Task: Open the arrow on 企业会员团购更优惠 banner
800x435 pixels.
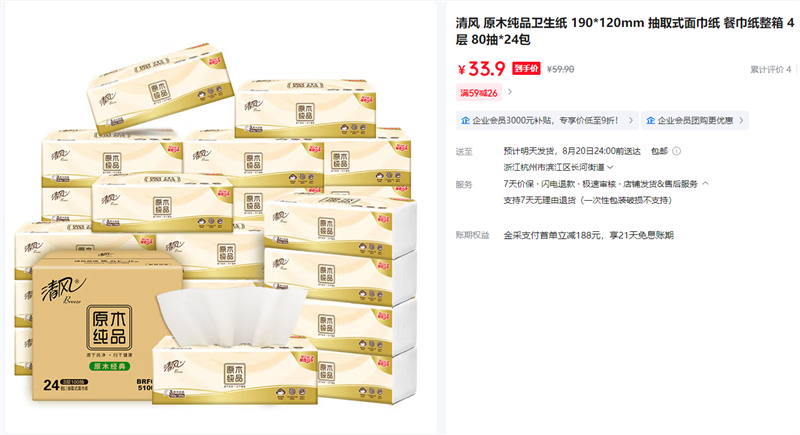Action: tap(741, 120)
